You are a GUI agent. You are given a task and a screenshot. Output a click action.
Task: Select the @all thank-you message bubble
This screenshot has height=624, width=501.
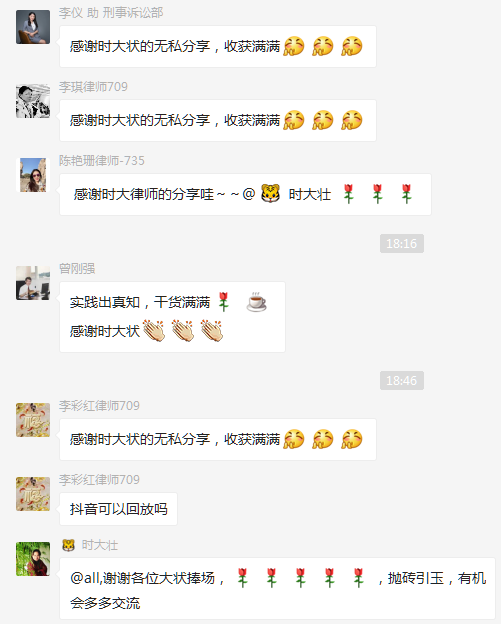[277, 589]
